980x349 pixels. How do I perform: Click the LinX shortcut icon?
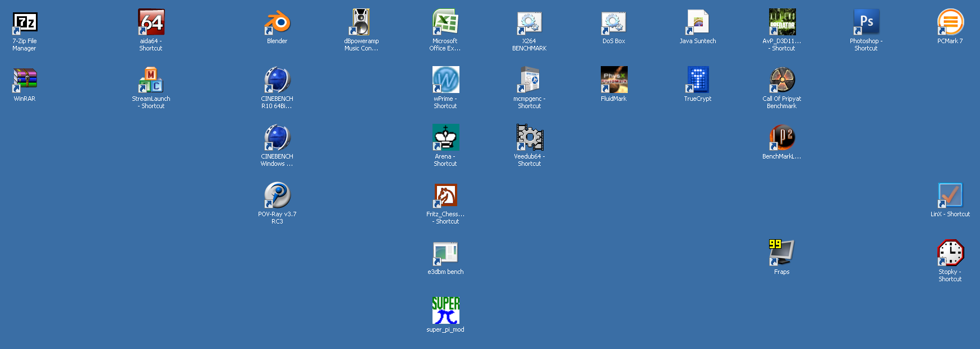pos(950,196)
